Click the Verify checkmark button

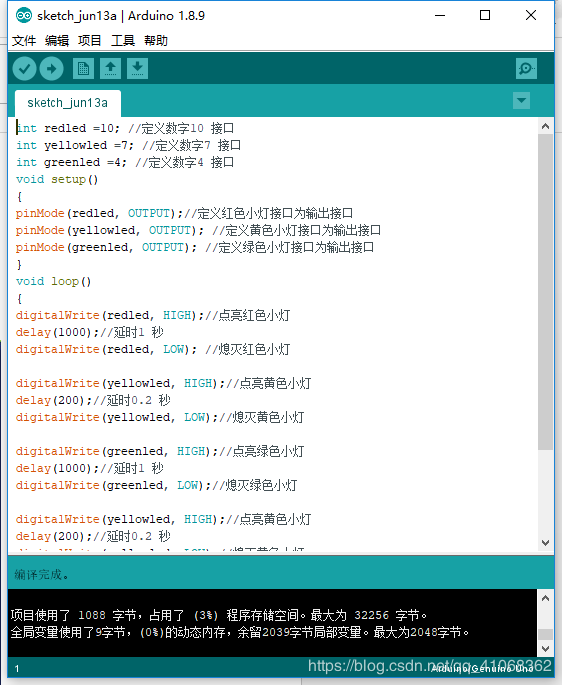24,69
